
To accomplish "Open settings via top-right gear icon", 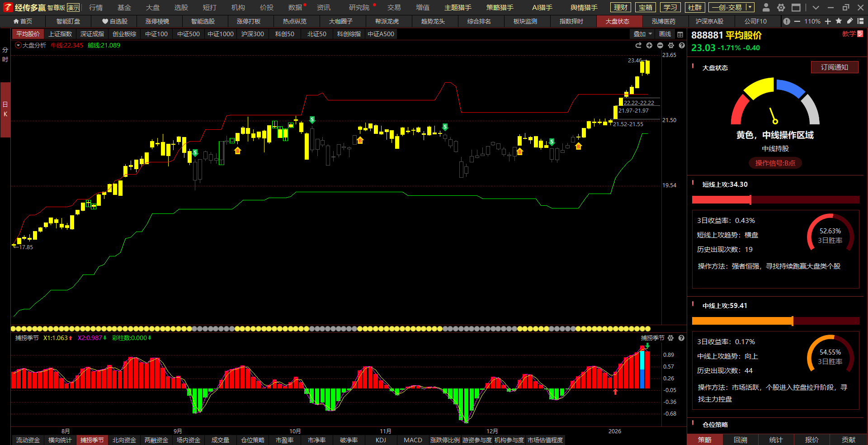I will coord(781,7).
